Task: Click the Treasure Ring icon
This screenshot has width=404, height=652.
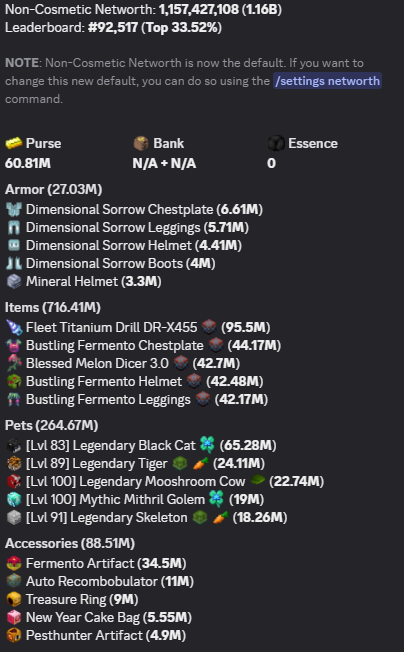Action: click(14, 599)
